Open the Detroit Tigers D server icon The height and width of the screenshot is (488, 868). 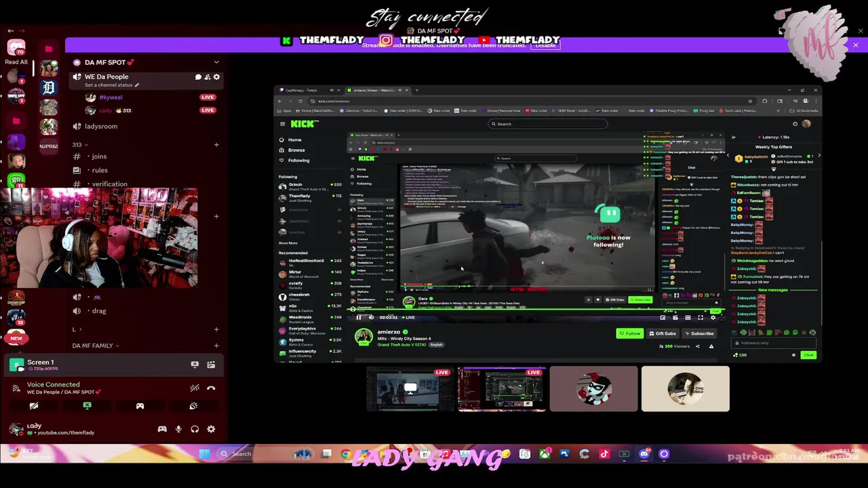coord(48,88)
